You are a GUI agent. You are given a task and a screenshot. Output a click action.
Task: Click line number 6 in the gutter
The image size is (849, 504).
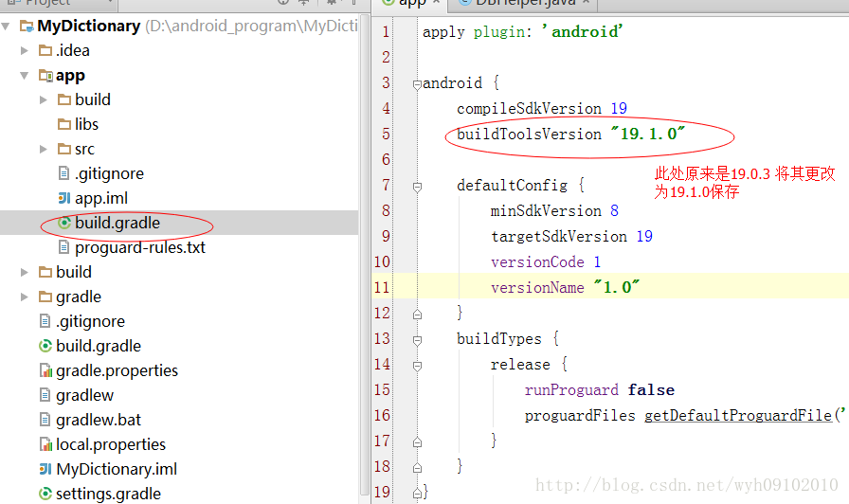tap(386, 159)
